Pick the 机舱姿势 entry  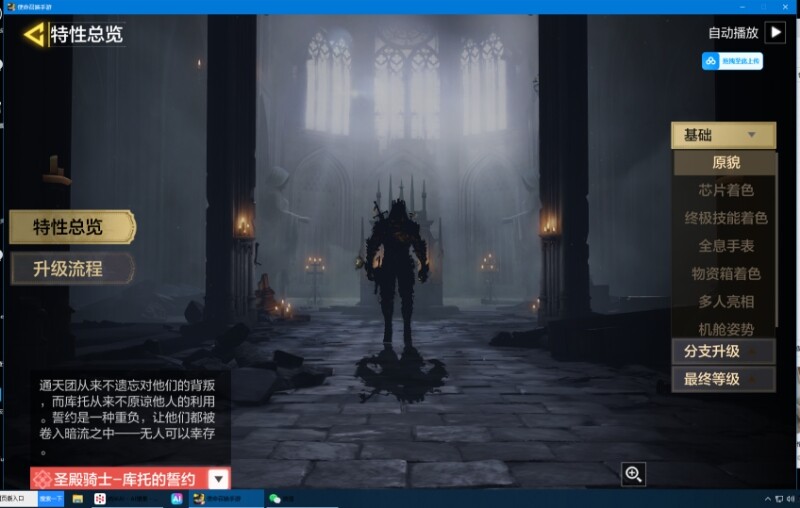pos(726,329)
